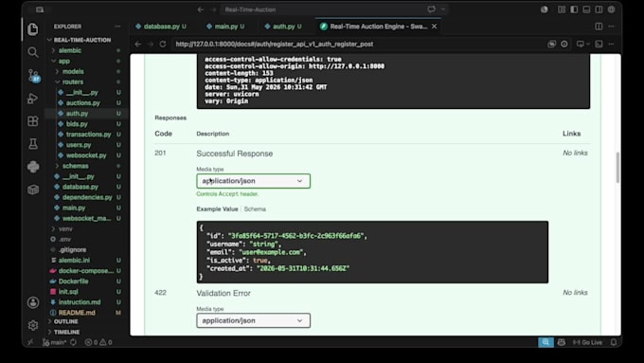Screen dimensions: 644x363
Task: Select auth.py in the routers folder tree
Action: [x=78, y=114]
